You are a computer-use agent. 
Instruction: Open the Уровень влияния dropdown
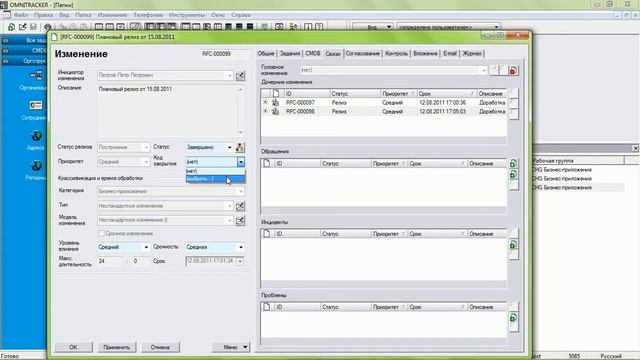(146, 247)
